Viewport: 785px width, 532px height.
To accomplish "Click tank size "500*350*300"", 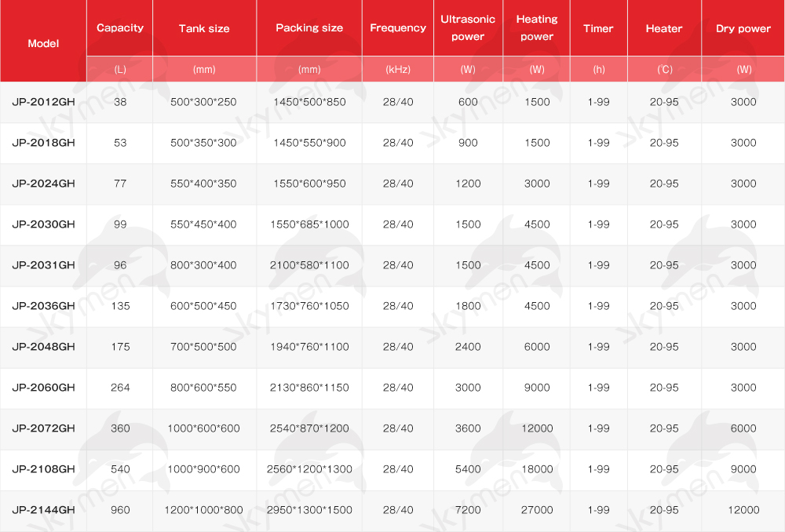I will click(x=203, y=143).
